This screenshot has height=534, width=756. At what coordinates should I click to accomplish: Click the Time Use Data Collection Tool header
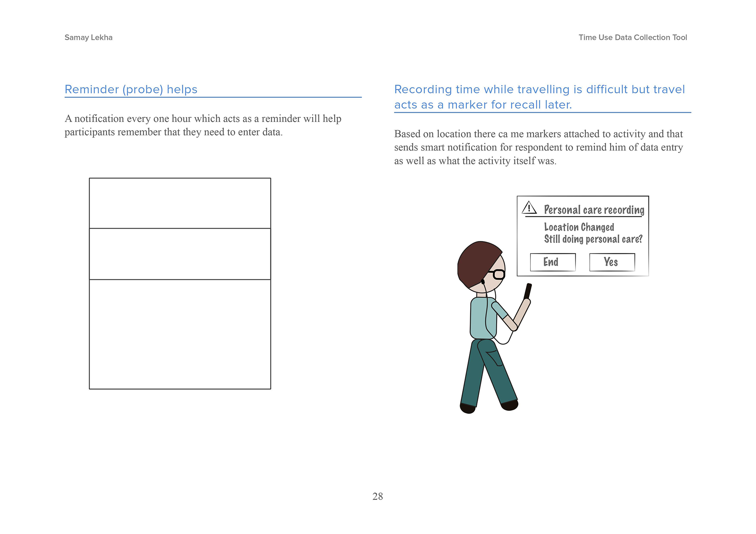point(632,37)
